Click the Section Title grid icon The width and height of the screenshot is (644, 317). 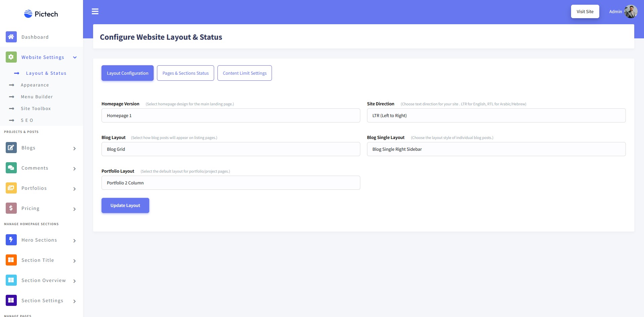11,260
